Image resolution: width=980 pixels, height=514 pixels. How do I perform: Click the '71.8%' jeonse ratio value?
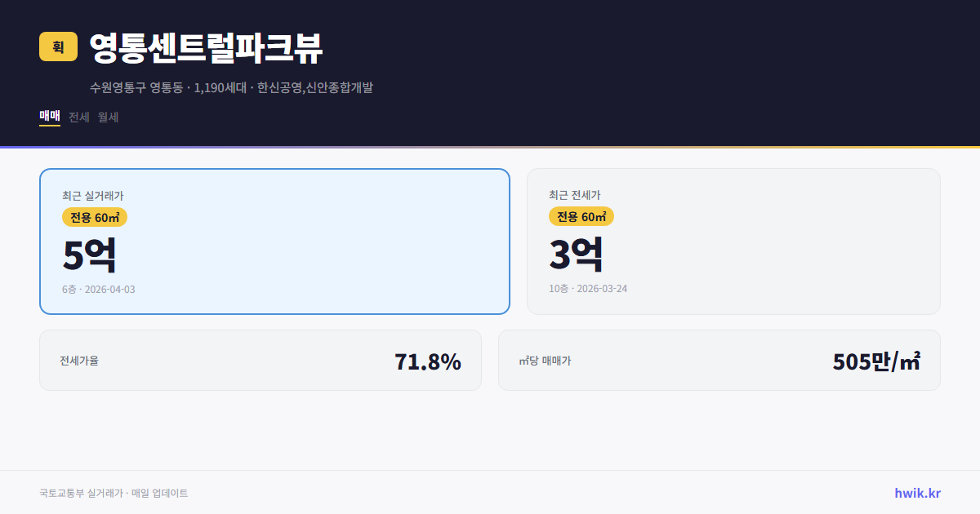click(428, 360)
